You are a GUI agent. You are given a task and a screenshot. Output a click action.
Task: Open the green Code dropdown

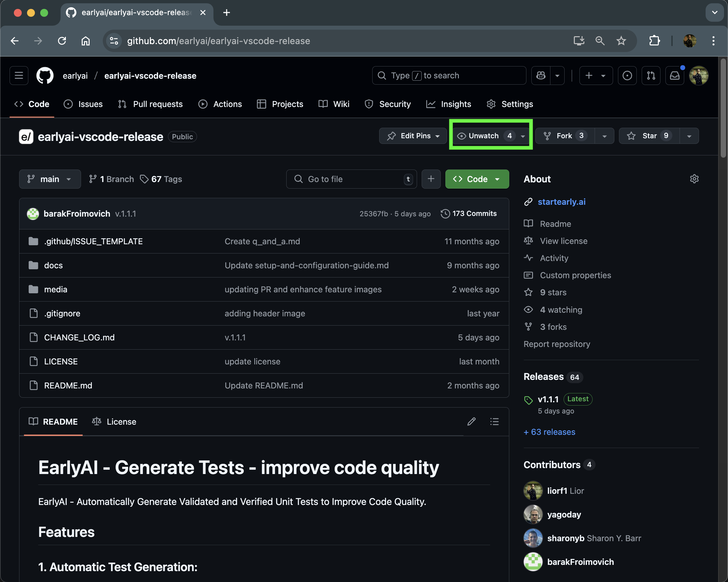tap(476, 179)
